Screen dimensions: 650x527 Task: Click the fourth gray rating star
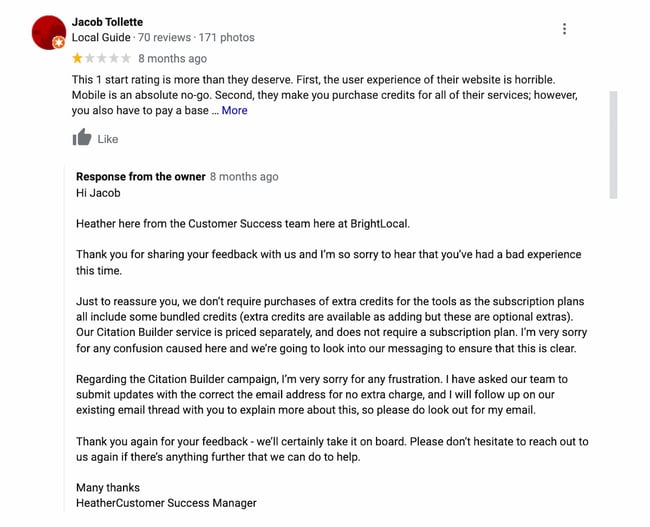coord(114,59)
